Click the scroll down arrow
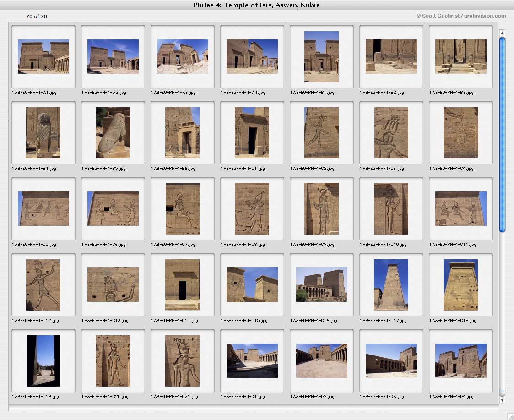 click(x=502, y=400)
